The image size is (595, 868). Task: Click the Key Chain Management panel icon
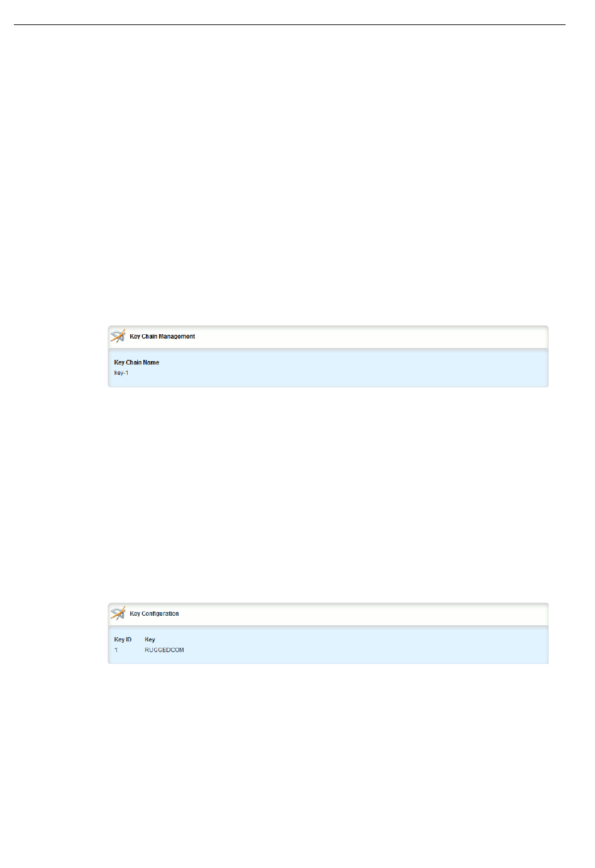[x=118, y=337]
